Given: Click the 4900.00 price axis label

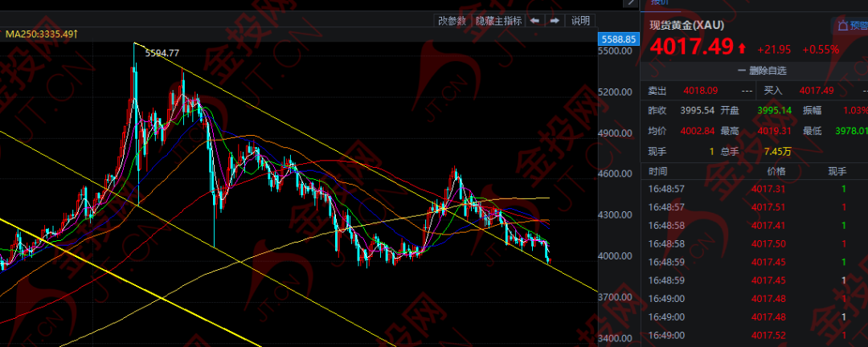Looking at the screenshot, I should click(616, 133).
